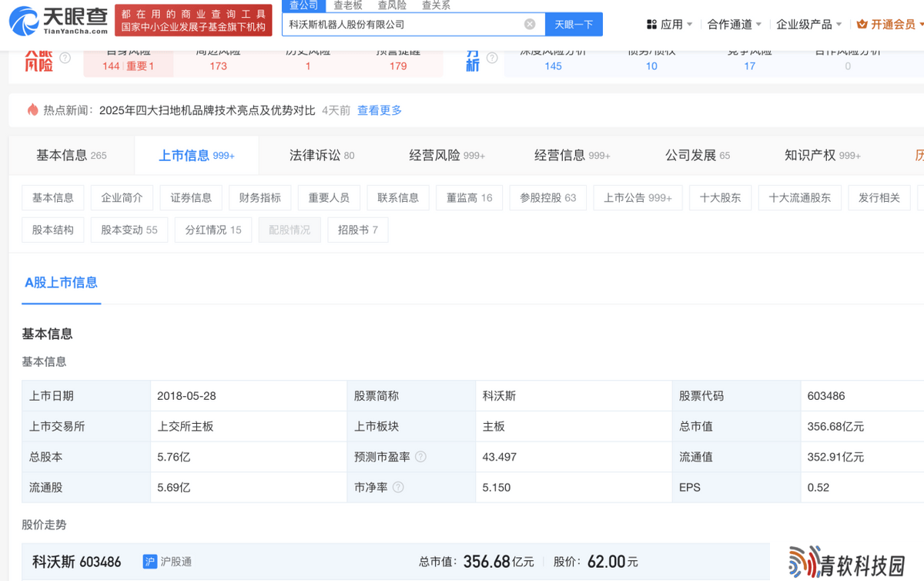Screen dimensions: 924x581
Task: Select the 董监高 16 section button
Action: 469,198
